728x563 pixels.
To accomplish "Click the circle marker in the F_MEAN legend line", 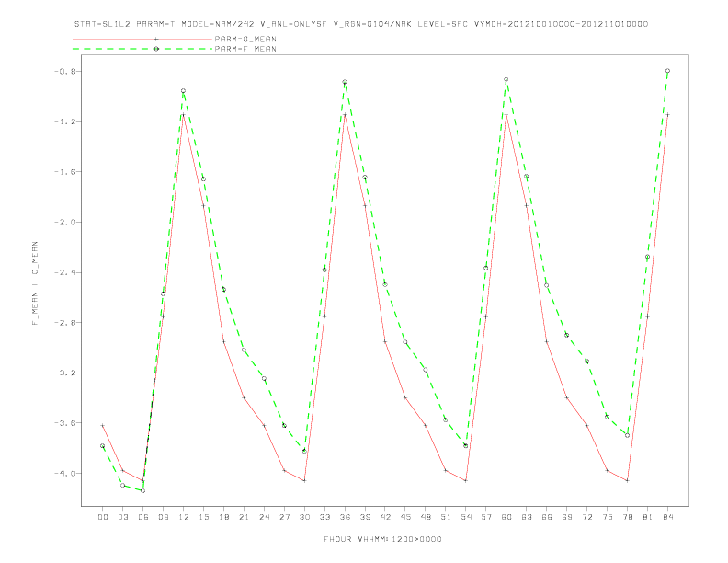I will click(x=156, y=49).
